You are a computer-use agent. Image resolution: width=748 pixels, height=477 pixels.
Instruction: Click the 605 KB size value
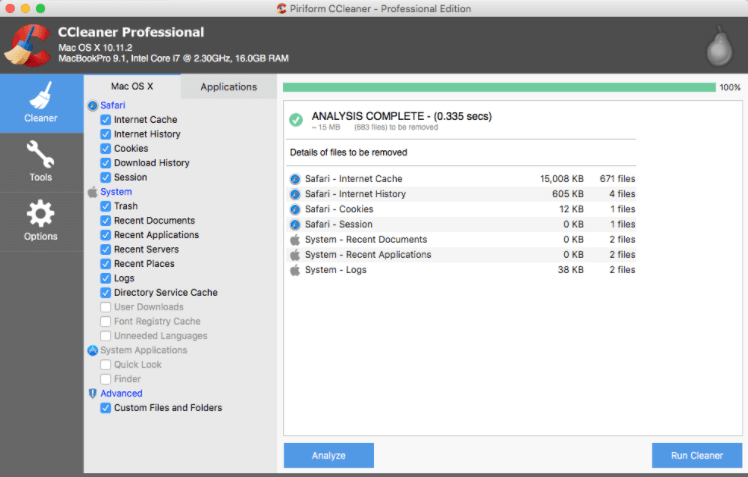click(568, 194)
